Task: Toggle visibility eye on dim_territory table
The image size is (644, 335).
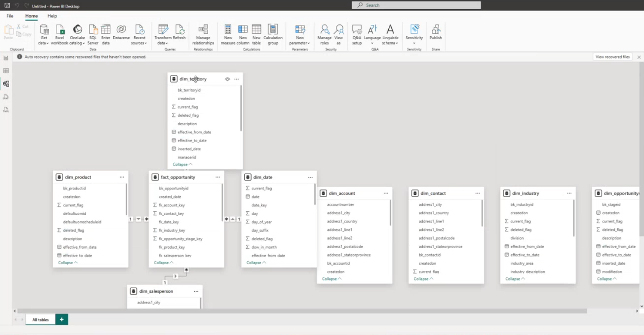Action: pyautogui.click(x=227, y=79)
